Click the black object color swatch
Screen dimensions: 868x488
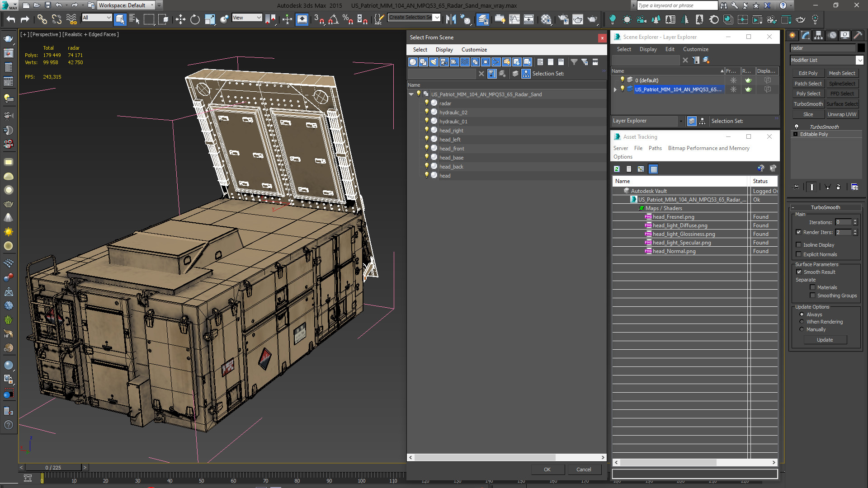tap(861, 48)
